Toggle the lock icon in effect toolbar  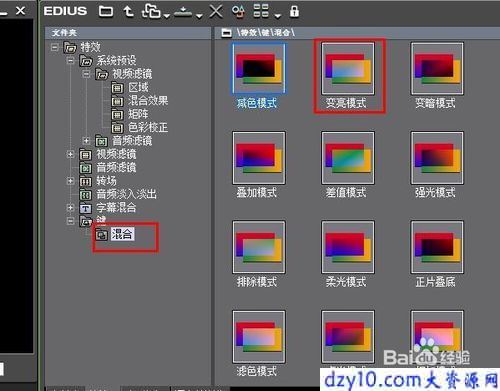click(294, 11)
